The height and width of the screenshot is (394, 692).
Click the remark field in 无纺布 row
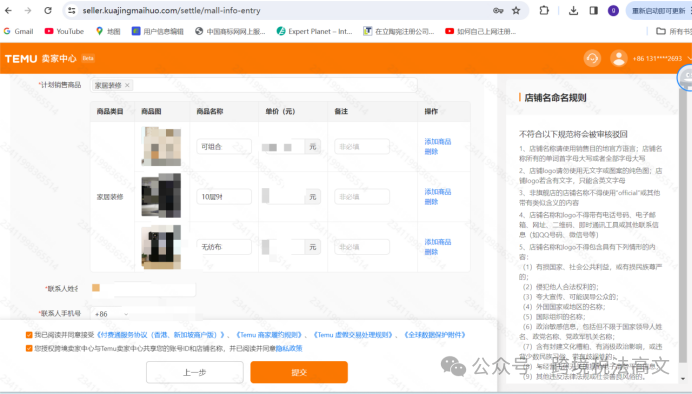[x=362, y=247]
